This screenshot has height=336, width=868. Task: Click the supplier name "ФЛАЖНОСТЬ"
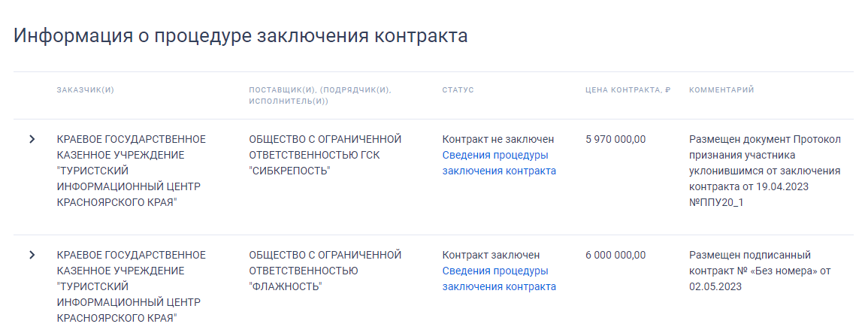click(325, 271)
